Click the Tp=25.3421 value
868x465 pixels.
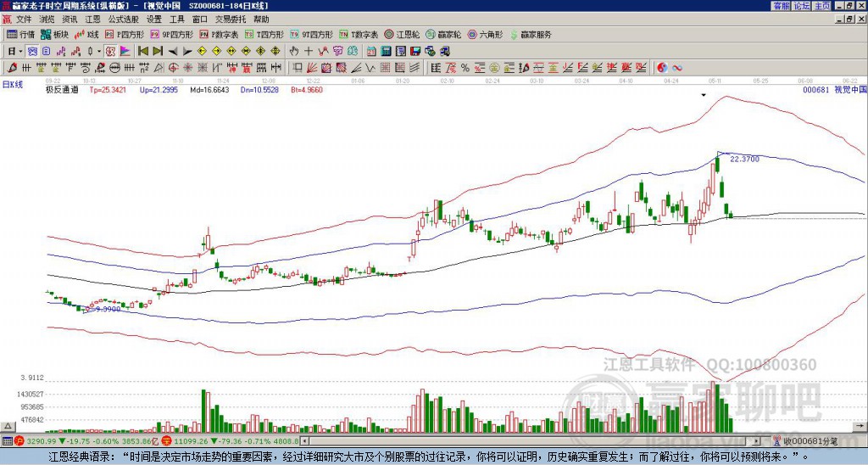[x=108, y=89]
